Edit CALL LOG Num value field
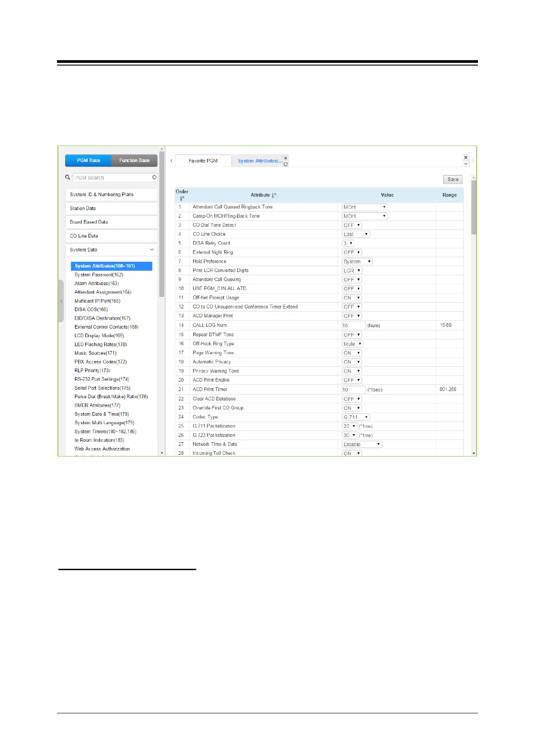Screen dimensions: 535x756 point(354,325)
